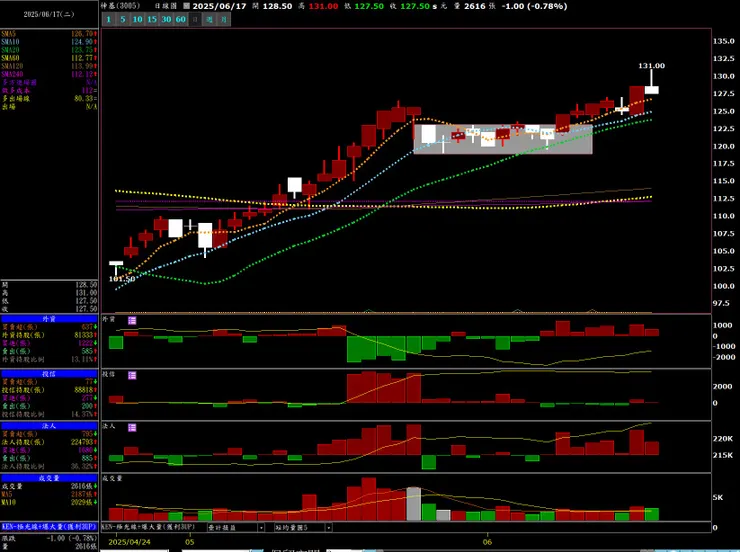Screen dimensions: 740x552
Task: Click the 05 month marker on time axis
Action: (x=189, y=542)
